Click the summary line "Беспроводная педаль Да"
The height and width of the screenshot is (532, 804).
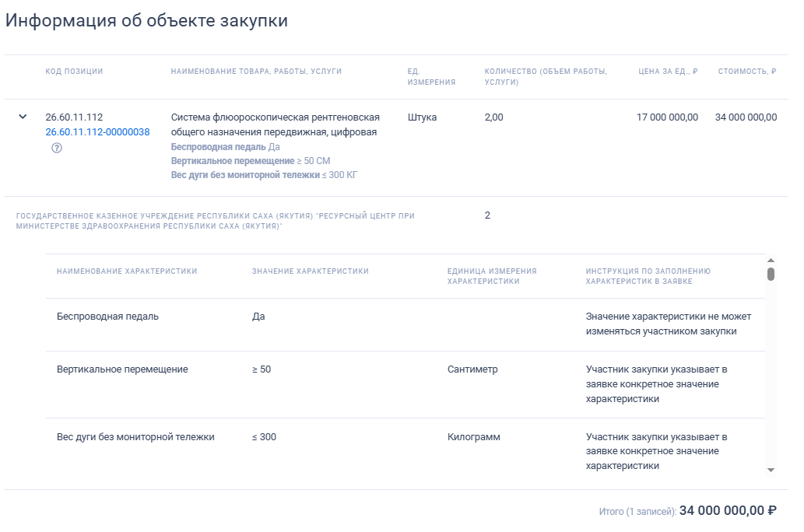226,146
